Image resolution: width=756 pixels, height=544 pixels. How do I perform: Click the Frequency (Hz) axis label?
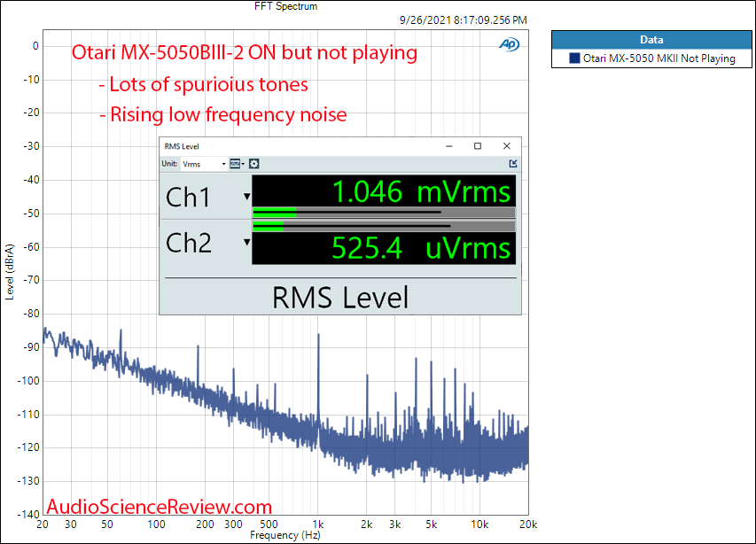[285, 535]
